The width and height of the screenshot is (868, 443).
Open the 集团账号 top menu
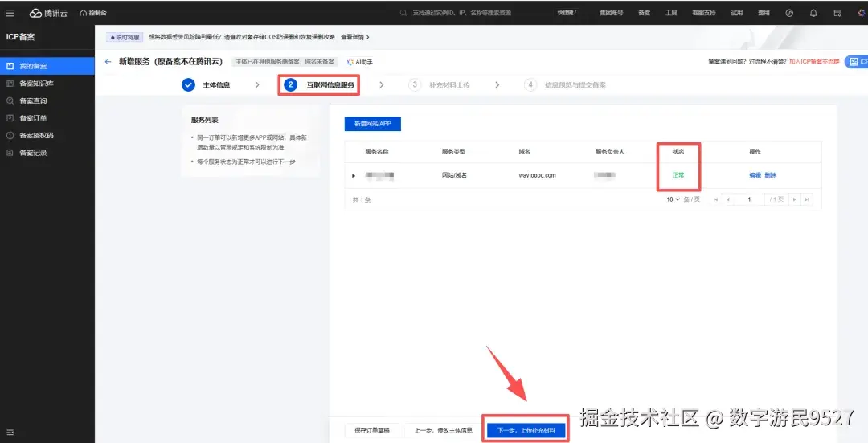click(x=611, y=13)
